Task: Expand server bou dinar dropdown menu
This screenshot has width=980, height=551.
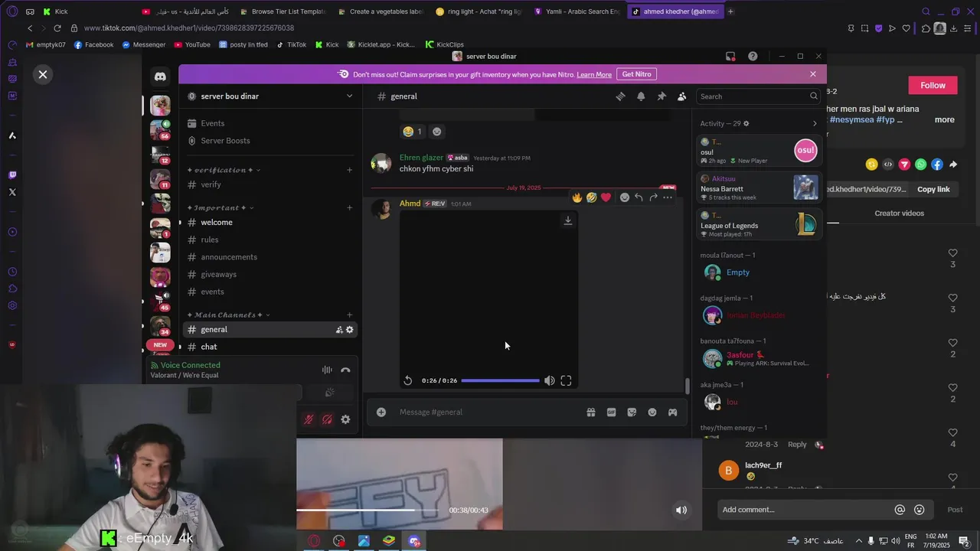Action: tap(349, 96)
